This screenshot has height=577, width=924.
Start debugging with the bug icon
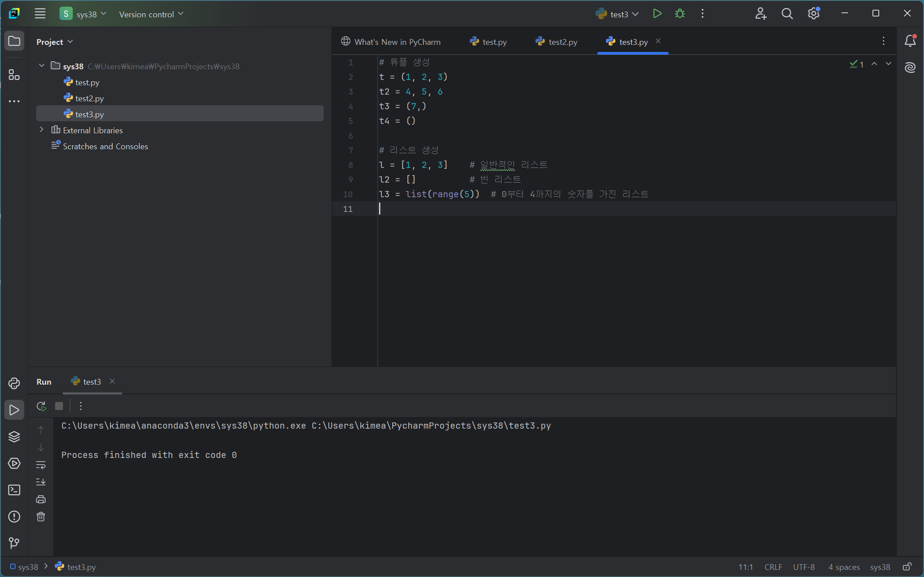click(x=679, y=14)
